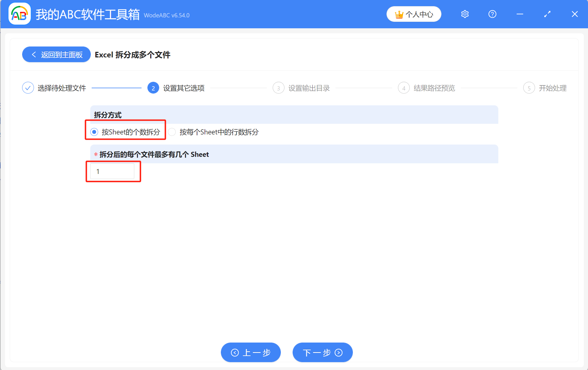Click the circled arrow icon inside 下一步 button
Image resolution: width=588 pixels, height=370 pixels.
coord(338,352)
